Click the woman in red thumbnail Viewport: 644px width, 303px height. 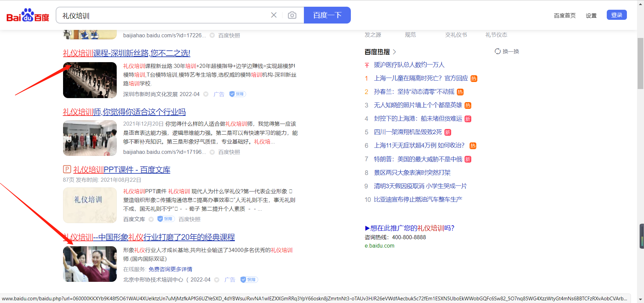coord(90,264)
